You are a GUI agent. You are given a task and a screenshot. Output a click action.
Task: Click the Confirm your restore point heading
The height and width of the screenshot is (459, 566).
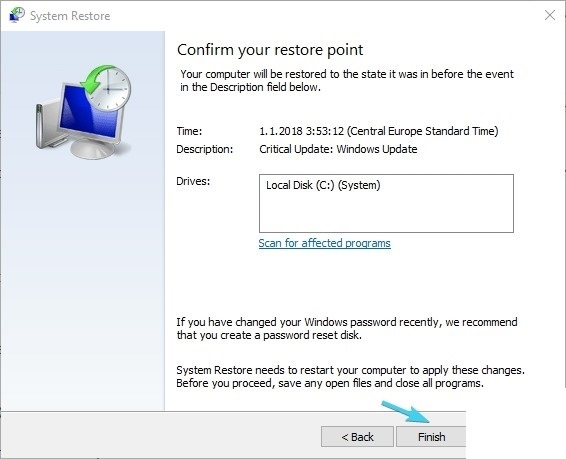click(270, 50)
